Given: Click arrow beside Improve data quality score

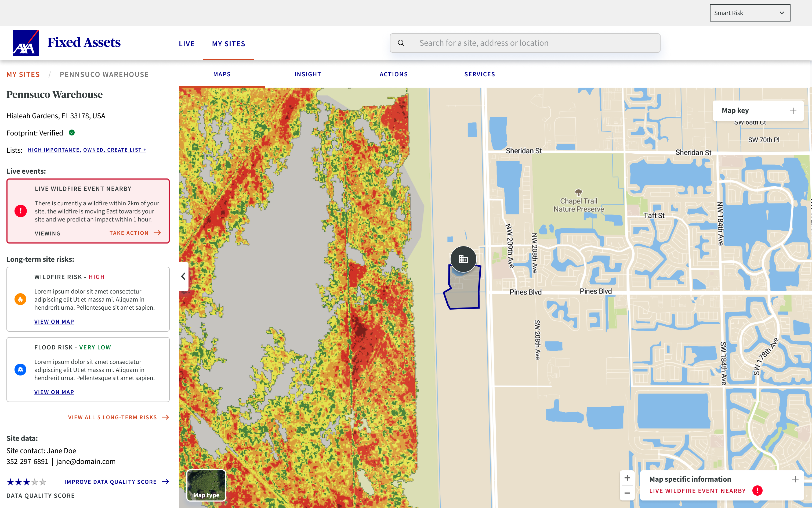Looking at the screenshot, I should coord(165,482).
